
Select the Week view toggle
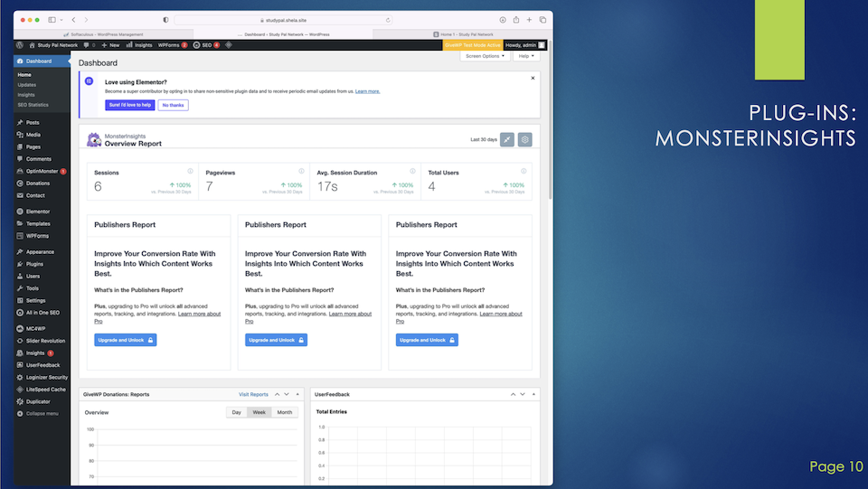259,412
